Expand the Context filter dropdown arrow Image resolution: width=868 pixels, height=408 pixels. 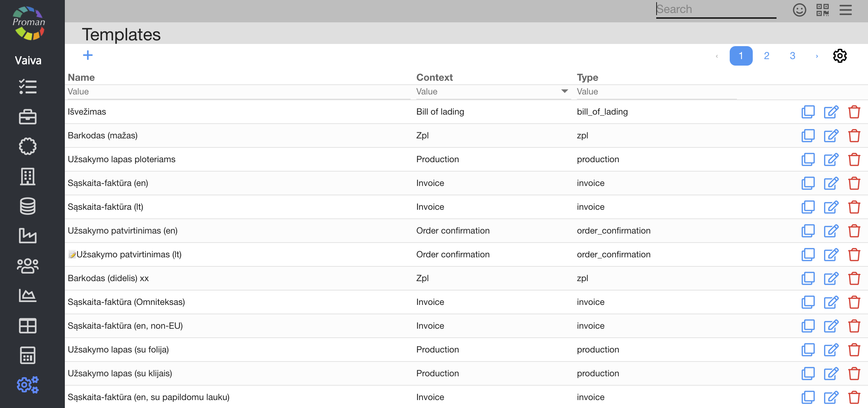click(564, 91)
